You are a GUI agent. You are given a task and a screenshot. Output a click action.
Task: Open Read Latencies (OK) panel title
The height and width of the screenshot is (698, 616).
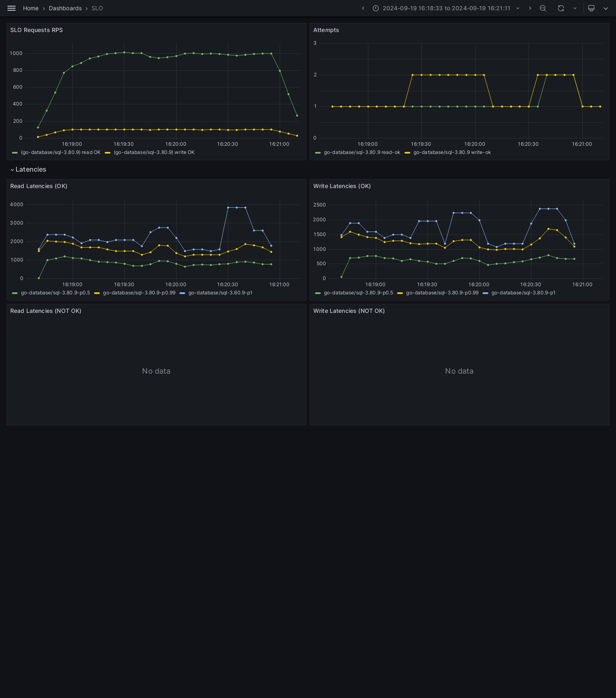click(x=39, y=186)
